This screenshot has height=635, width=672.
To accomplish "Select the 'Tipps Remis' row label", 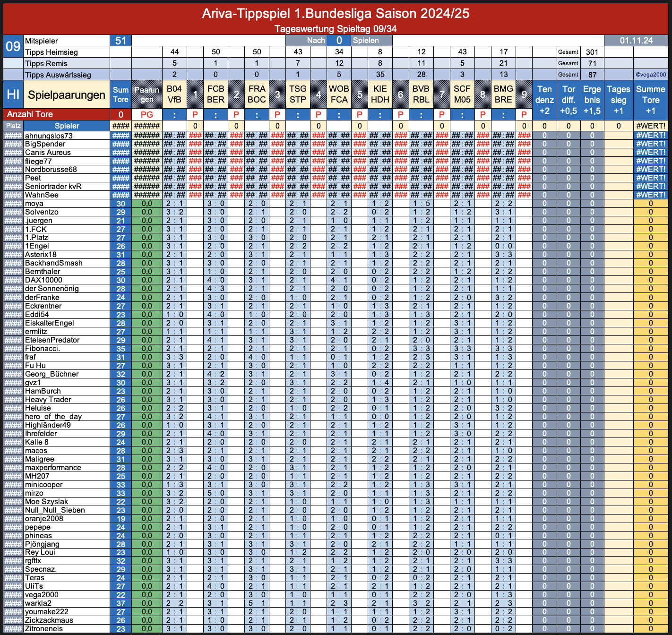I will click(67, 63).
